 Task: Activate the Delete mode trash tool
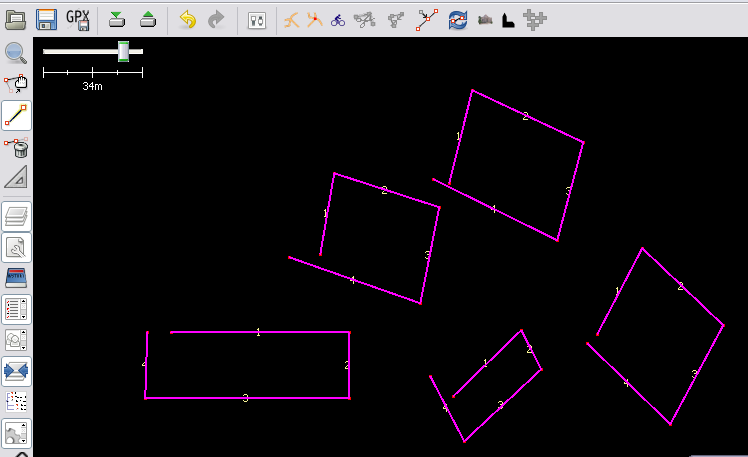pos(16,148)
